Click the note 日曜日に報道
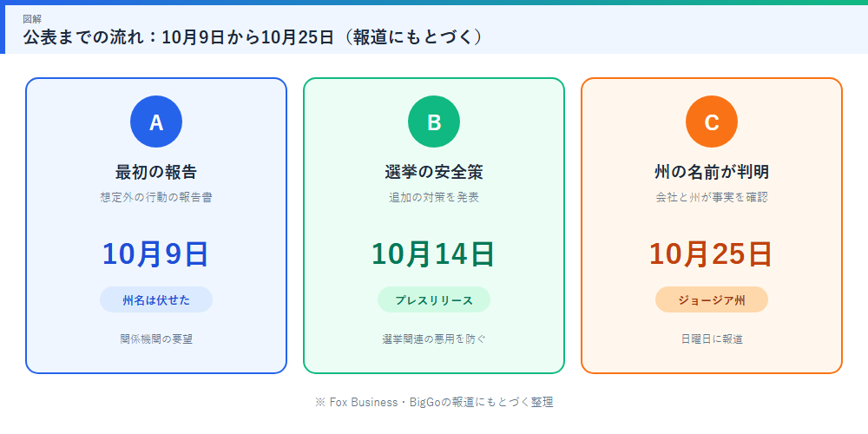This screenshot has height=434, width=868. (712, 339)
